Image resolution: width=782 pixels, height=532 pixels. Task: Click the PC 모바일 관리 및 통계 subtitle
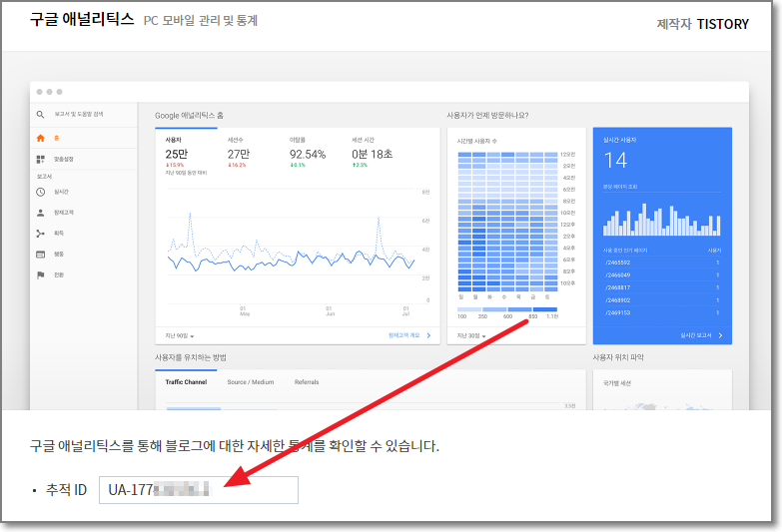click(x=201, y=21)
